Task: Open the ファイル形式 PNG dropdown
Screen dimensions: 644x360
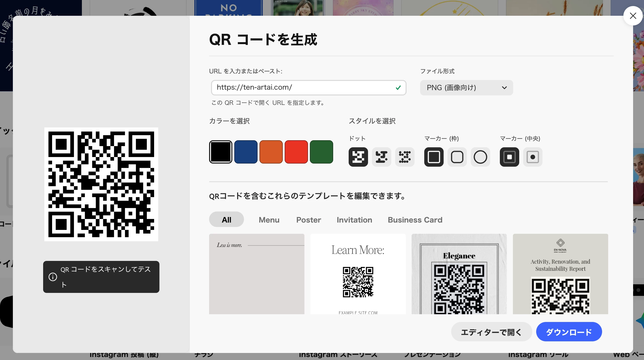Action: 466,87
